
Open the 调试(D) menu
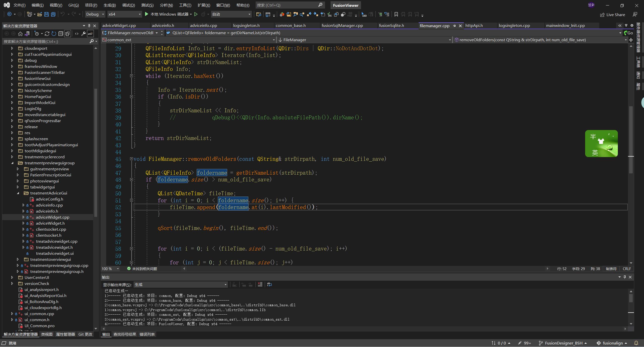[128, 5]
